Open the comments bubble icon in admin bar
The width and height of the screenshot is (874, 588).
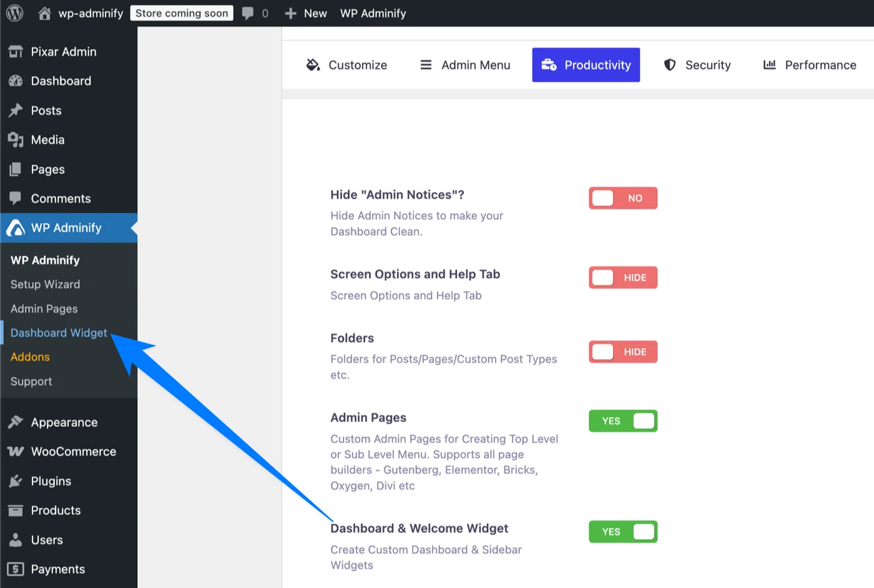pos(248,14)
